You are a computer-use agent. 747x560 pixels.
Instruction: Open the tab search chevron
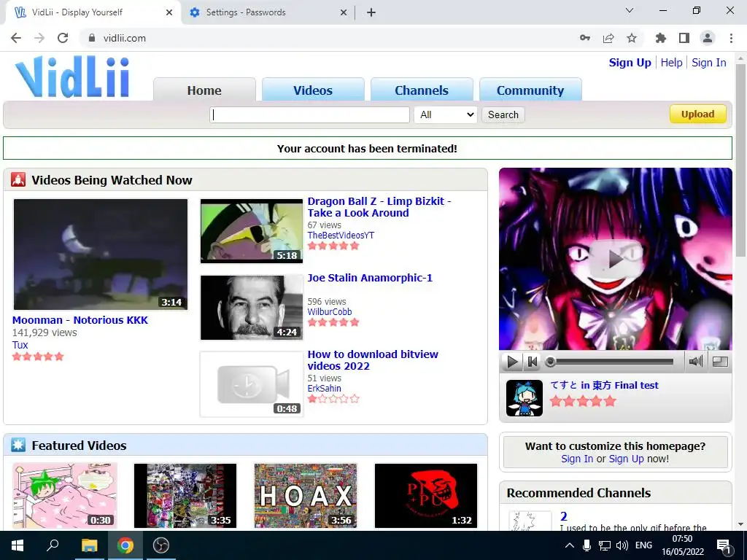point(630,10)
